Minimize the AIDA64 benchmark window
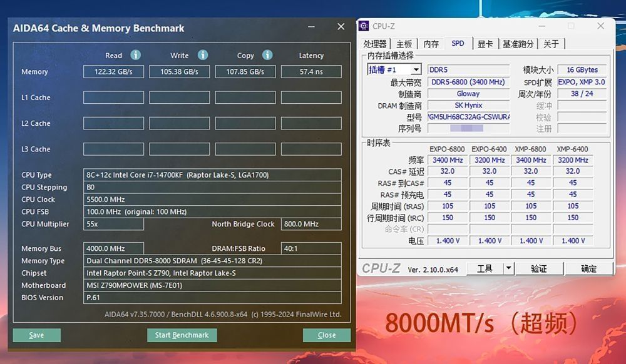Viewport: 626px width, 364px height. 312,27
